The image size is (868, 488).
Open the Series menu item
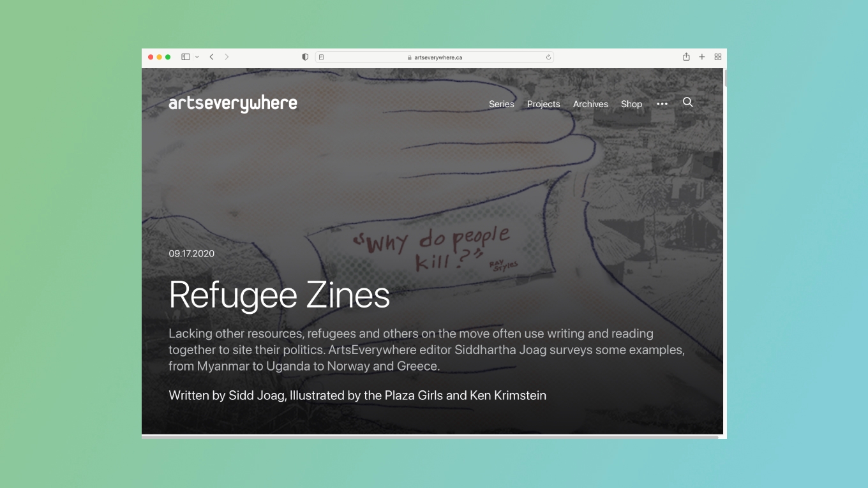502,104
